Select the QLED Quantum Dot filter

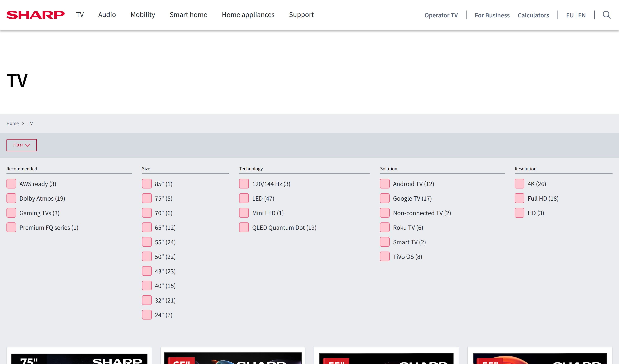(244, 227)
